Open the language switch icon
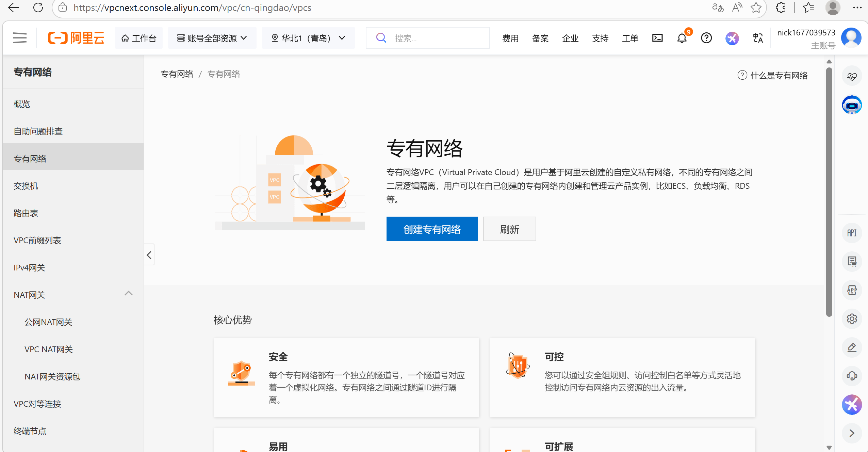 point(758,38)
